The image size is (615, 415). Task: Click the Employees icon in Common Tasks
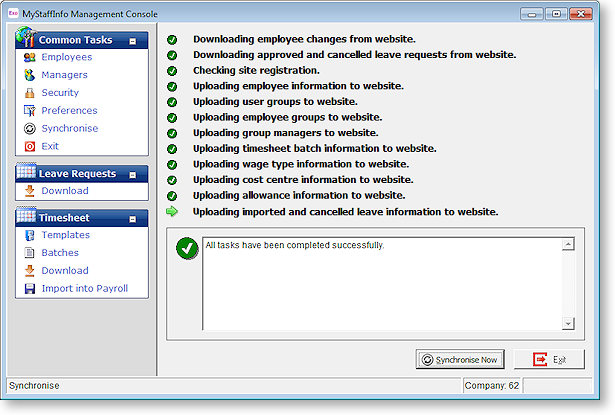coord(30,57)
